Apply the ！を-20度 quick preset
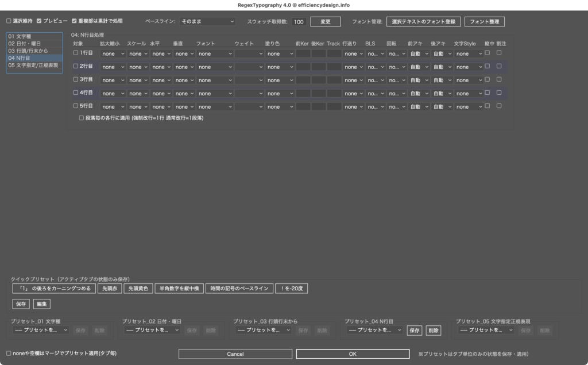This screenshot has width=588, height=365. click(291, 289)
